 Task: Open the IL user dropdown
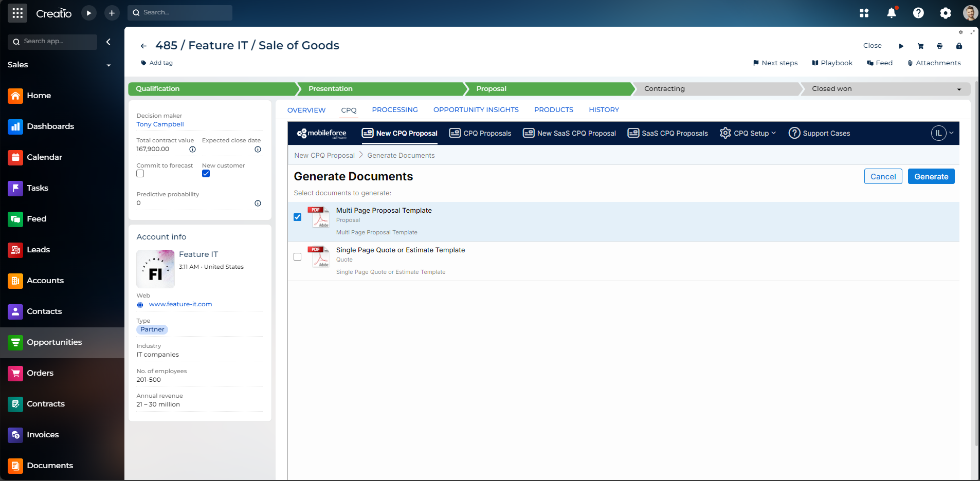click(x=942, y=133)
